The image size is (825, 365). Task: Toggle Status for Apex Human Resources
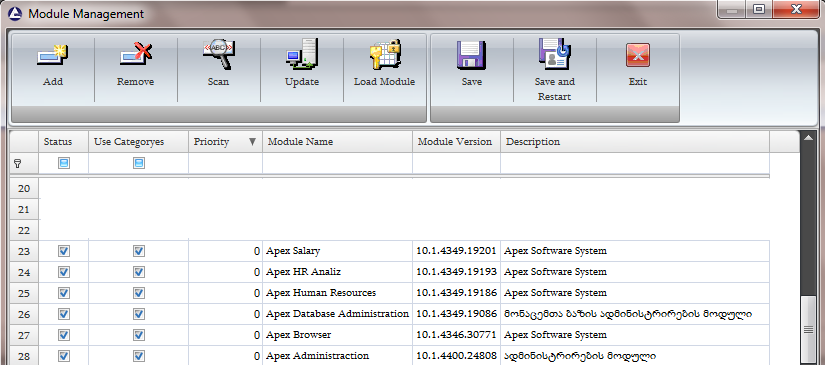tap(64, 293)
